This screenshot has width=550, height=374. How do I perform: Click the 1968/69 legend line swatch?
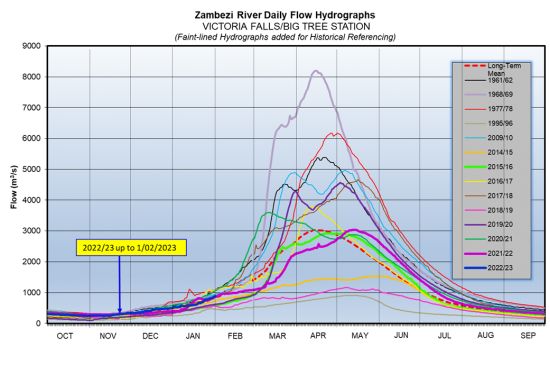(475, 95)
